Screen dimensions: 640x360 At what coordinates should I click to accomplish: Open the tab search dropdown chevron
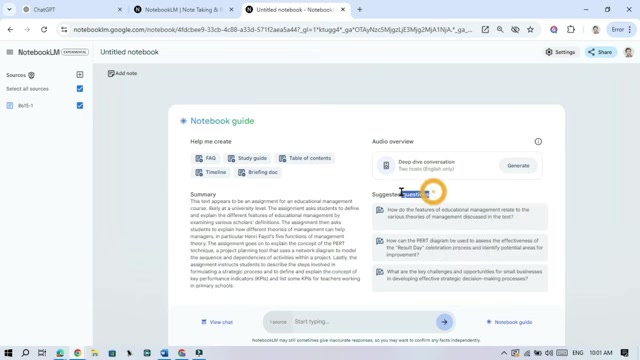click(9, 9)
